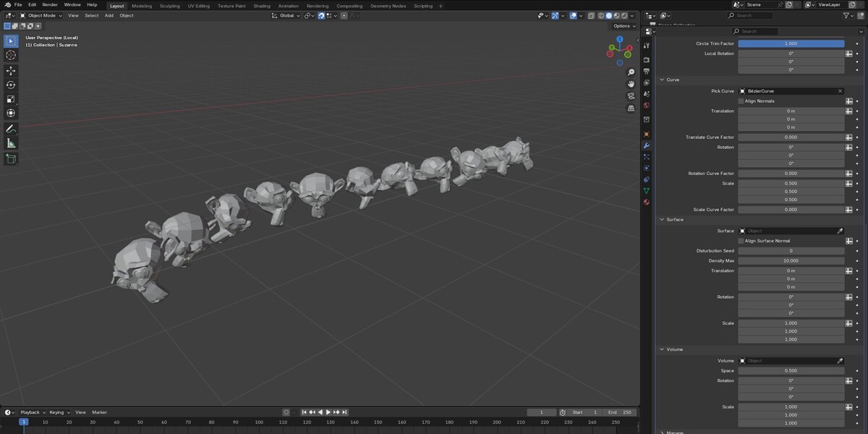
Task: Open the Global transform orientation dropdown
Action: [286, 15]
